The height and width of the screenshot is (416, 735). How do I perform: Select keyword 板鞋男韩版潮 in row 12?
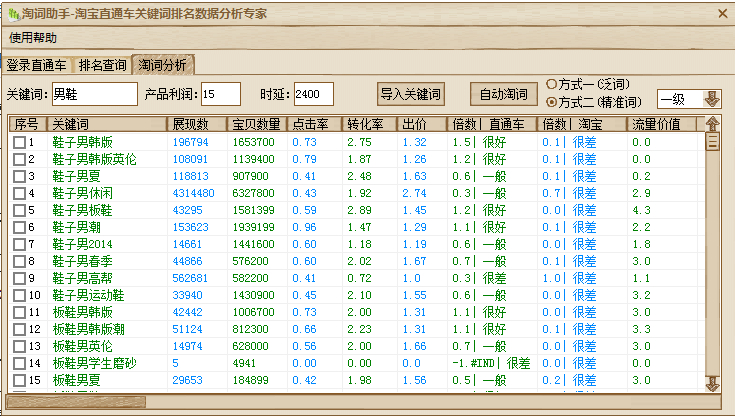pyautogui.click(x=89, y=329)
